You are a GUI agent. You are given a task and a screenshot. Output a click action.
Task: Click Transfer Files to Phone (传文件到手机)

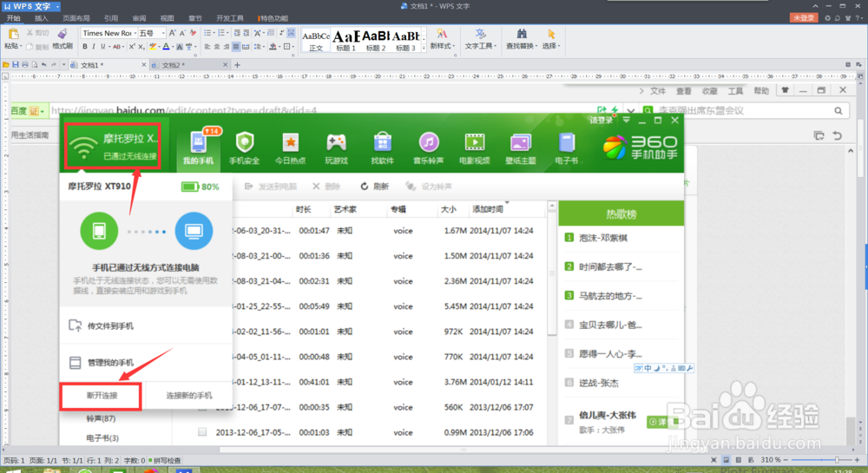click(x=102, y=325)
